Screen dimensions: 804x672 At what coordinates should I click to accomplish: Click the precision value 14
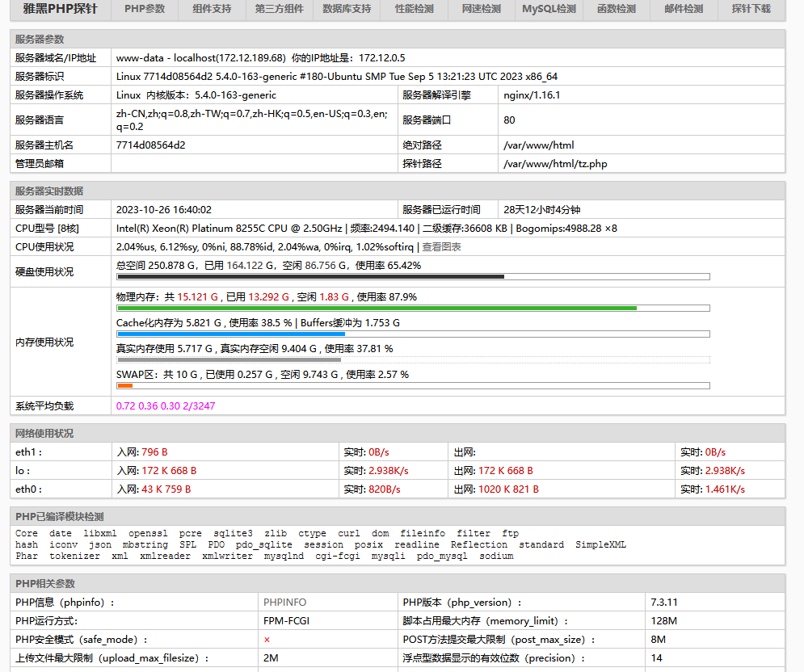(656, 658)
